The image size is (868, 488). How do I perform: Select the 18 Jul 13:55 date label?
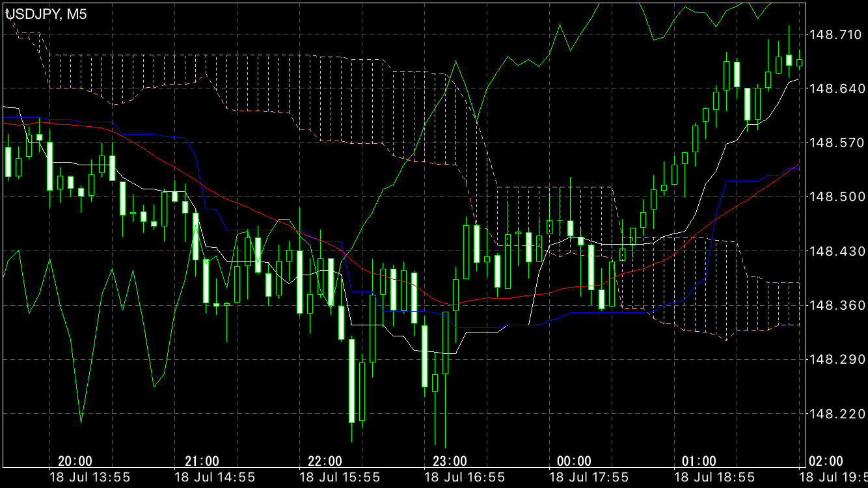[x=90, y=477]
